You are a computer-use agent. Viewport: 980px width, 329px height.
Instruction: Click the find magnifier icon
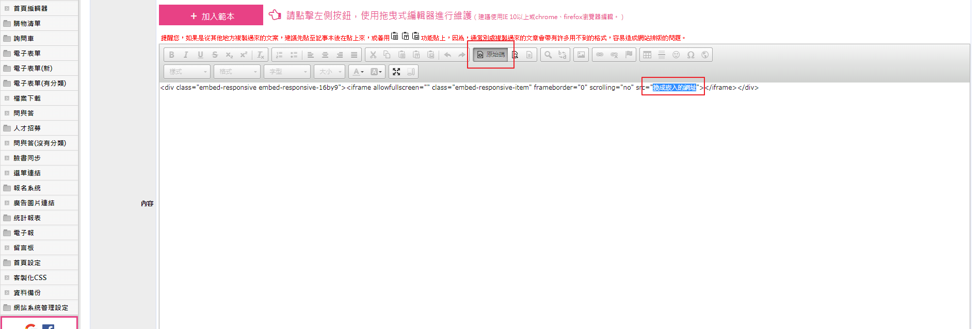click(x=548, y=55)
